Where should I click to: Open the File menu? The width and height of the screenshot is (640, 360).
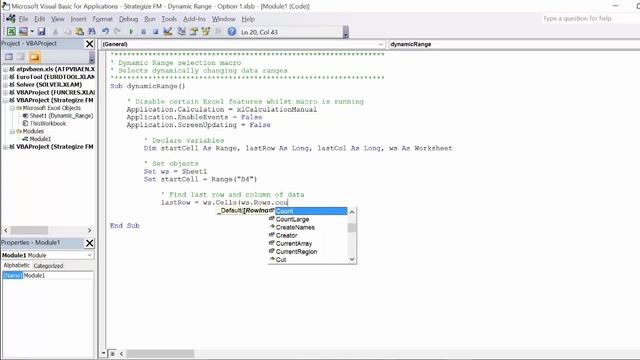23,19
